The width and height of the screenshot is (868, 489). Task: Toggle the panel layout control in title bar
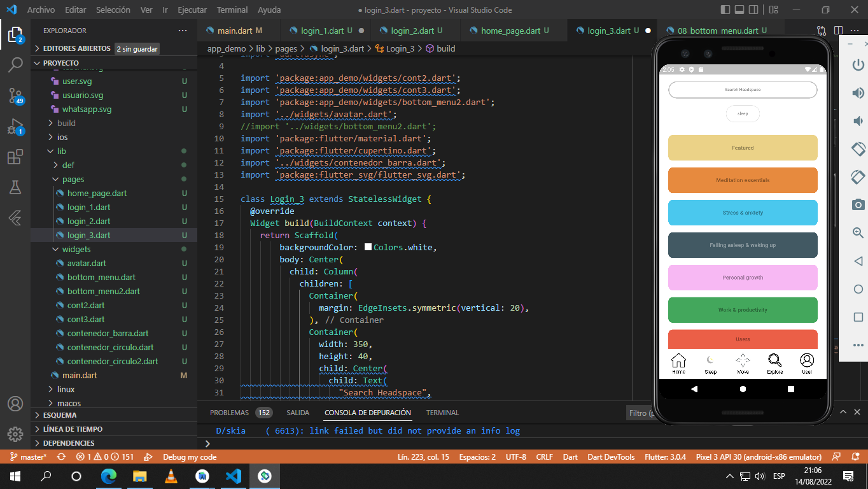[x=739, y=10]
